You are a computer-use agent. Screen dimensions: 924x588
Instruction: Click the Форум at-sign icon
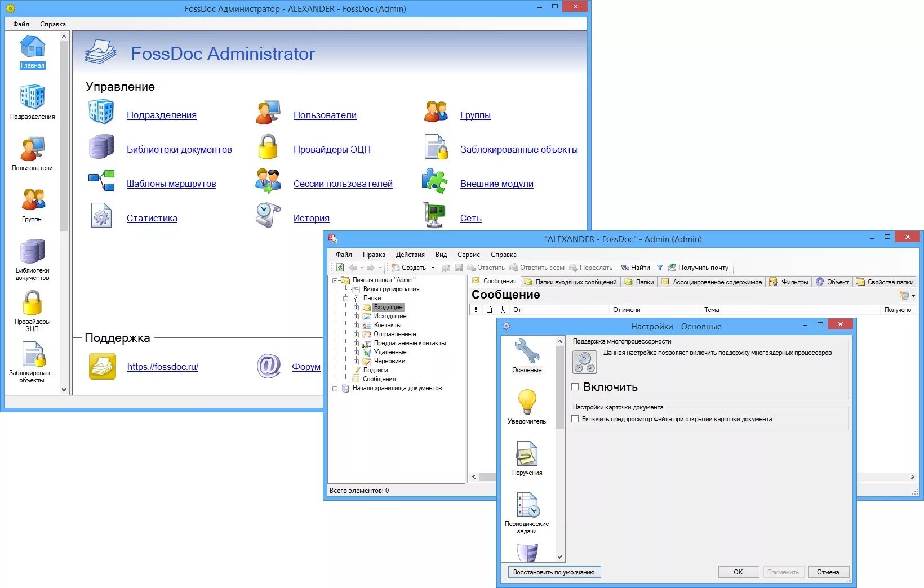269,366
